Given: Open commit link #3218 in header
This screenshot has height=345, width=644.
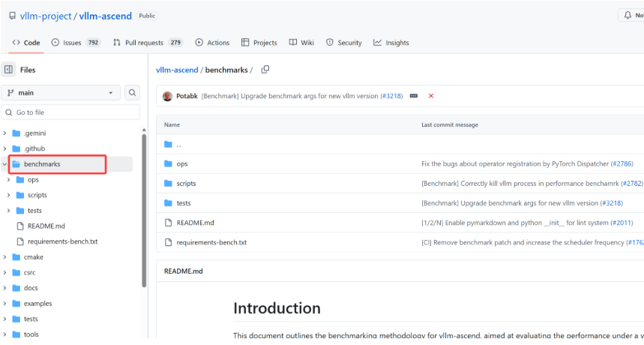Looking at the screenshot, I should [x=391, y=96].
